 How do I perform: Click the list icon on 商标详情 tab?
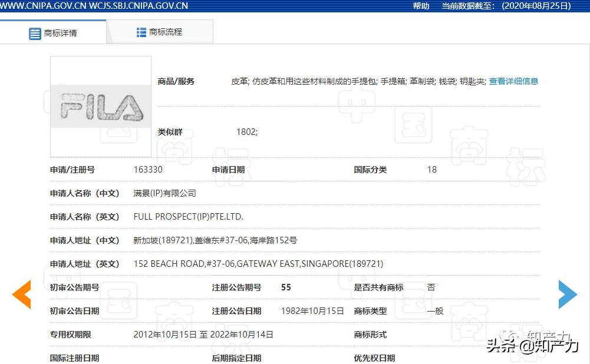click(34, 34)
